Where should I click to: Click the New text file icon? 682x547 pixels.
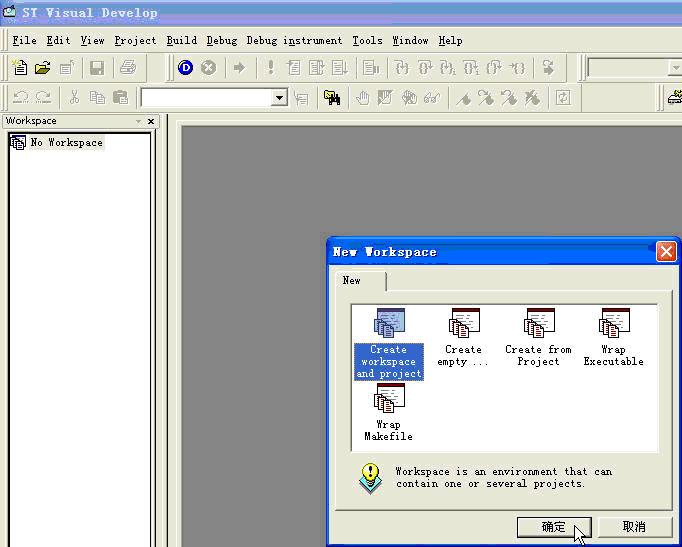20,67
